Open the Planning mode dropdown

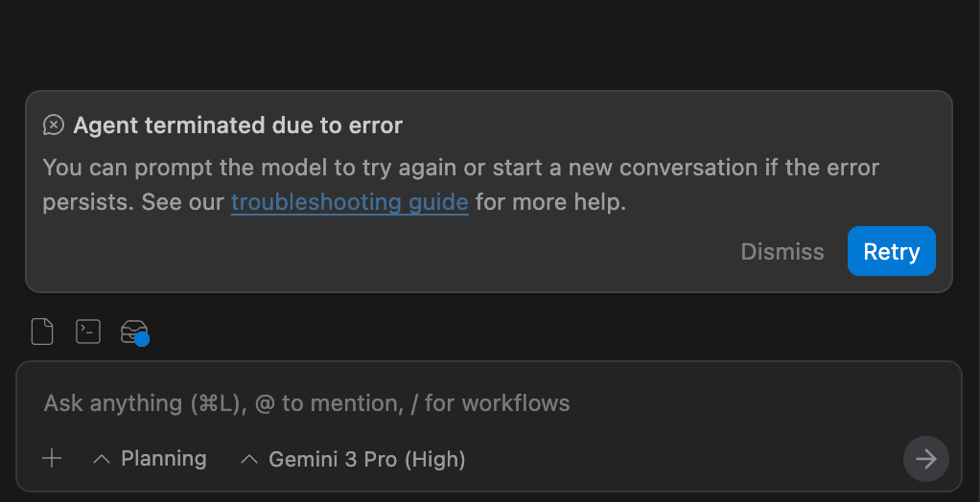click(163, 459)
